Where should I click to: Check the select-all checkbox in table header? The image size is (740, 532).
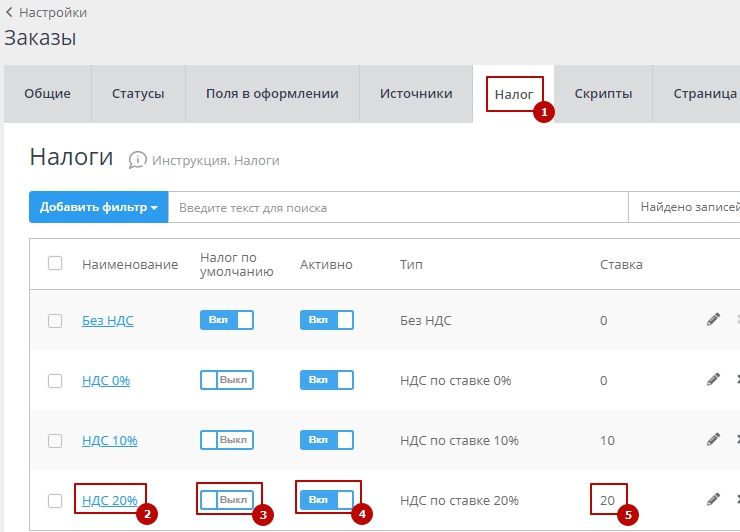[55, 263]
